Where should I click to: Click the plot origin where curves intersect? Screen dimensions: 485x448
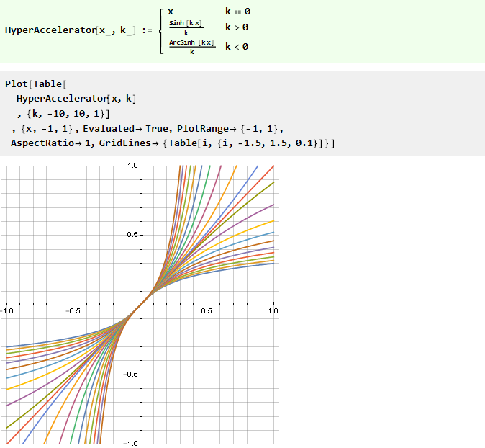(x=140, y=305)
